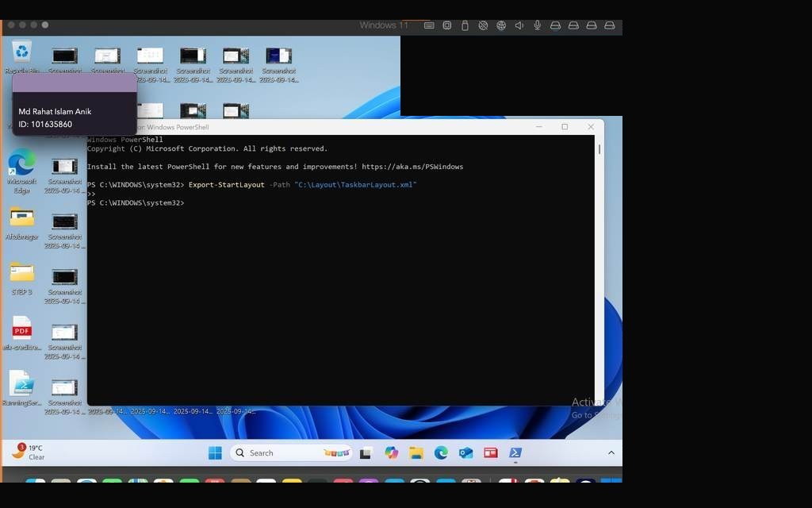Show hidden system tray icons
This screenshot has width=812, height=508.
click(611, 452)
